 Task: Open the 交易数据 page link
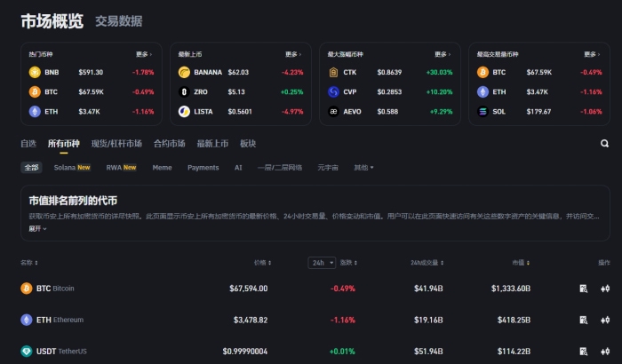pyautogui.click(x=118, y=21)
